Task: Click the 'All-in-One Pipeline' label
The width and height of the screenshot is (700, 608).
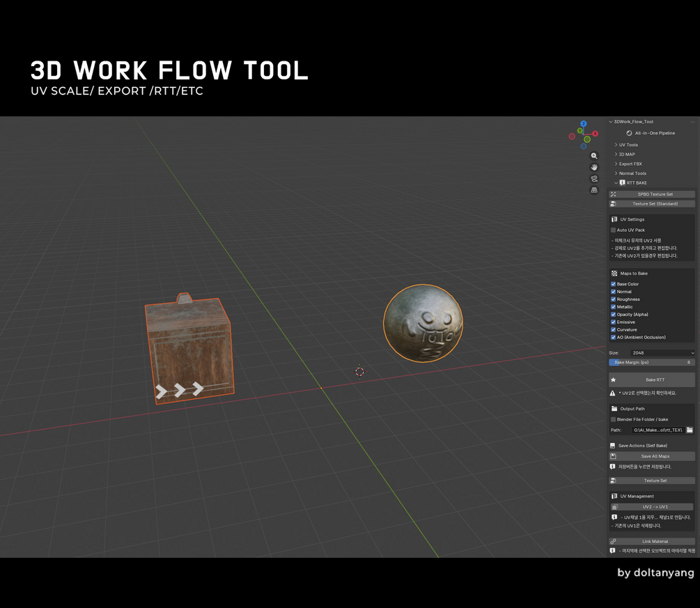Action: tap(655, 133)
